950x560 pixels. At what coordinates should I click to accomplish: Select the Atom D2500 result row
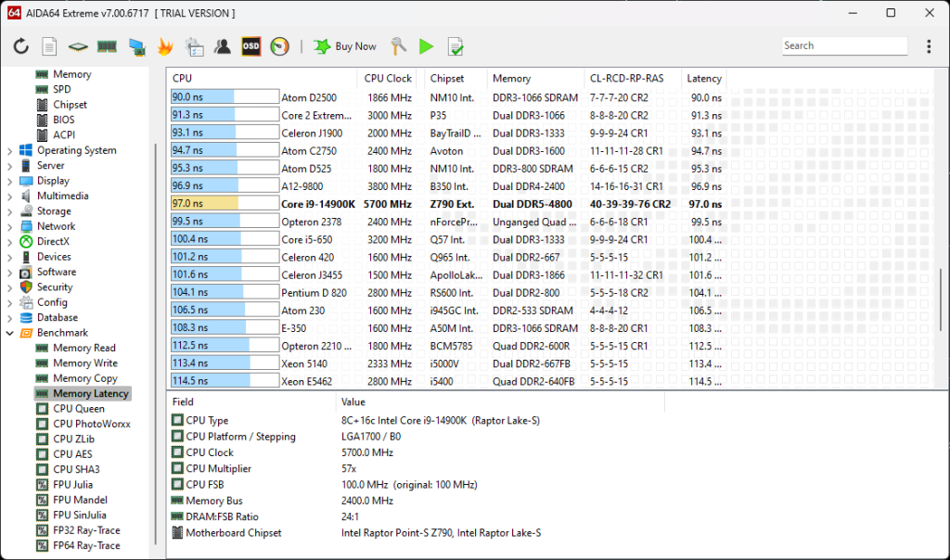tap(447, 97)
